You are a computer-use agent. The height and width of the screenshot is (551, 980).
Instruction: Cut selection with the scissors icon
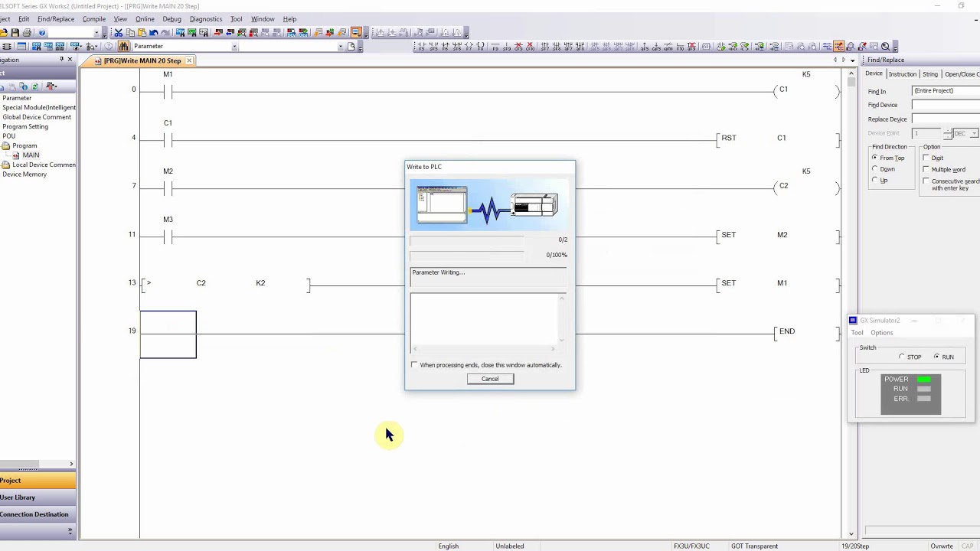click(118, 33)
